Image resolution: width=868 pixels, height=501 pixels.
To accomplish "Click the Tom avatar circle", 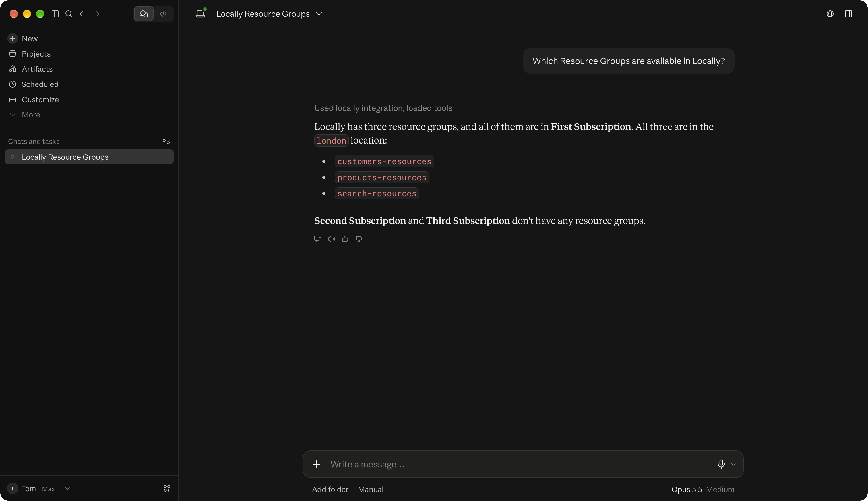I will coord(13,489).
